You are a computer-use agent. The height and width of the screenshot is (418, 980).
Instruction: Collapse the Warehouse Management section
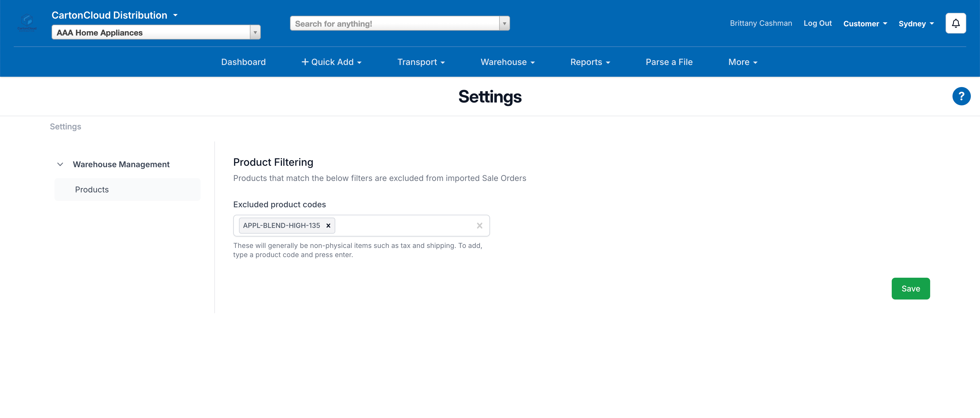coord(60,165)
